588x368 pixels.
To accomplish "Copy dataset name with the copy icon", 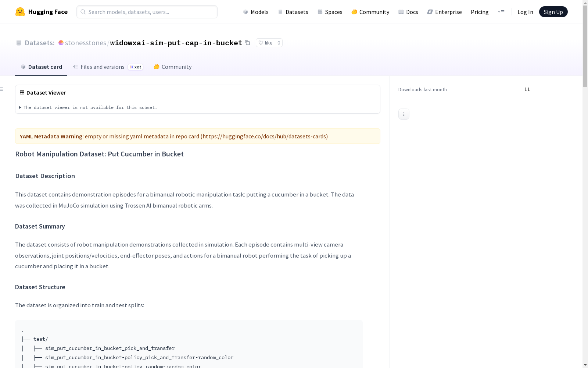I will [x=248, y=43].
